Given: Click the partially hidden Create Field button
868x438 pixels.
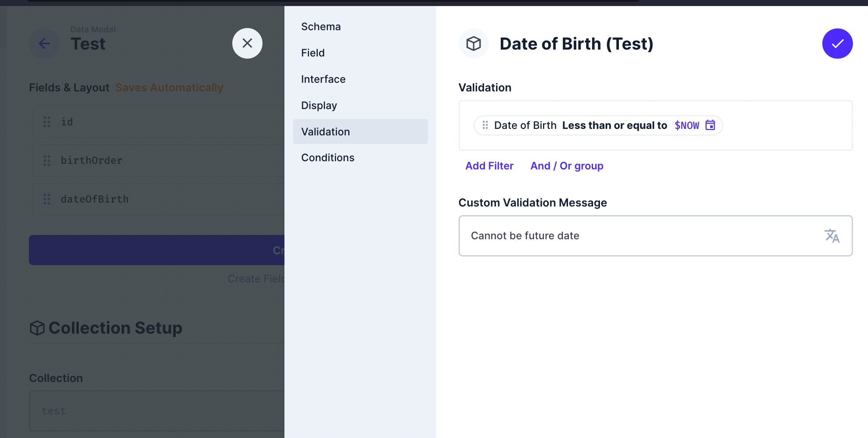Looking at the screenshot, I should click(x=157, y=250).
